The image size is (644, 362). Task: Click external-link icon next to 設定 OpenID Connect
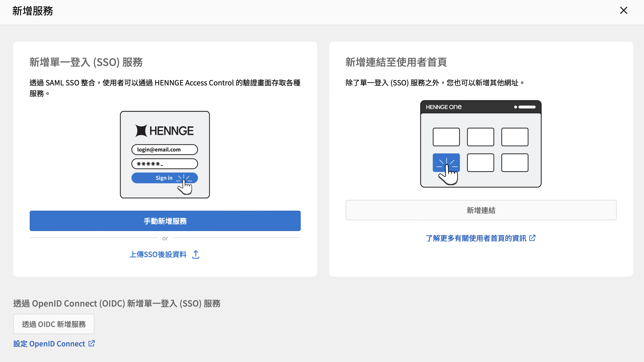tap(92, 343)
